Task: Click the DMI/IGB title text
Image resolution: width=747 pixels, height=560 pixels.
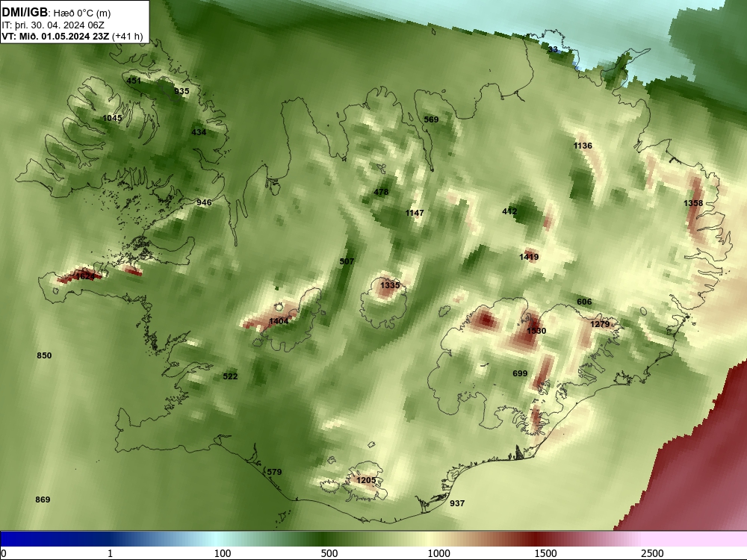Action: coord(25,13)
